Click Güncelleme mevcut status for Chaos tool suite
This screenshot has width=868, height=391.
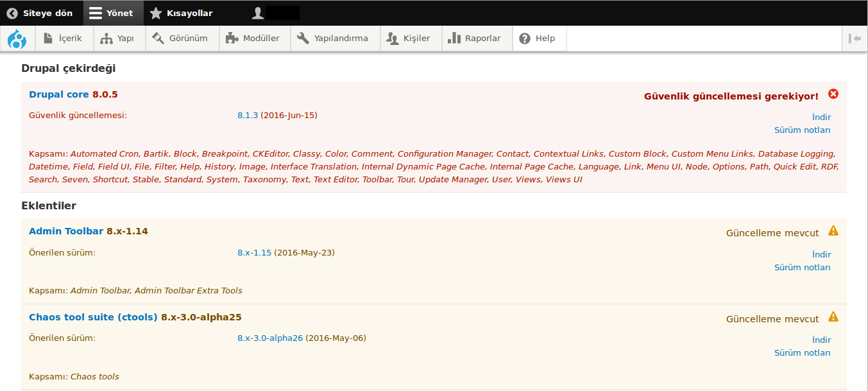772,319
